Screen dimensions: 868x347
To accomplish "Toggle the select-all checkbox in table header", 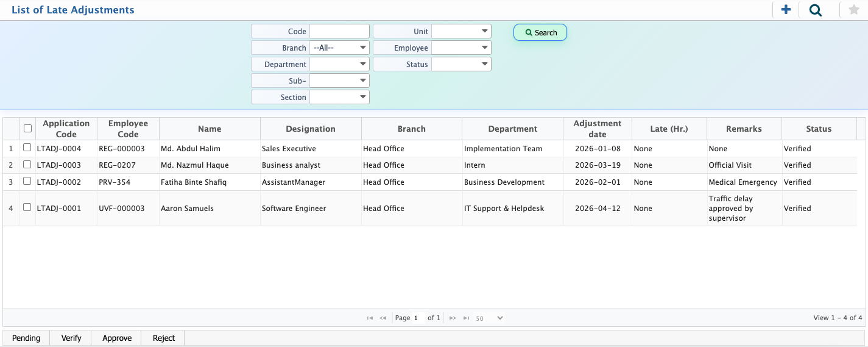I will [27, 129].
